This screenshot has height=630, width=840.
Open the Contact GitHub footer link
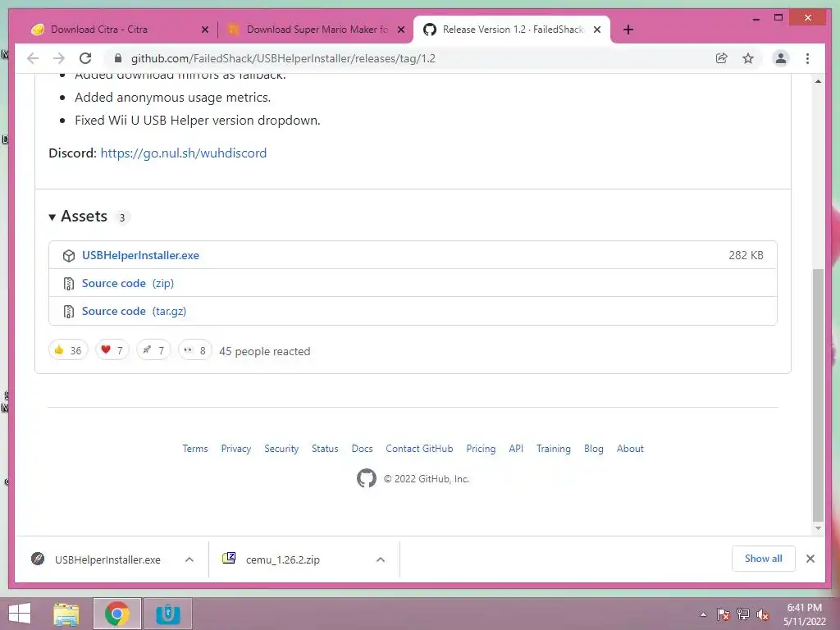pos(419,449)
